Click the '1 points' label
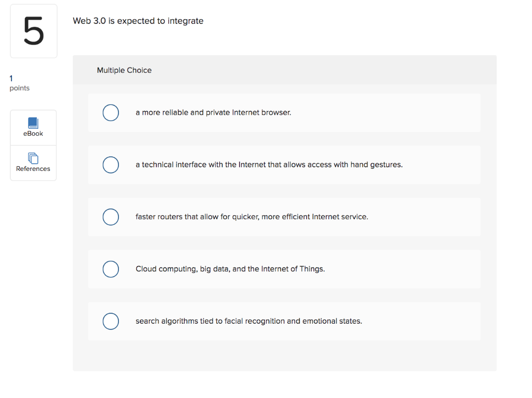This screenshot has height=398, width=532. (16, 83)
